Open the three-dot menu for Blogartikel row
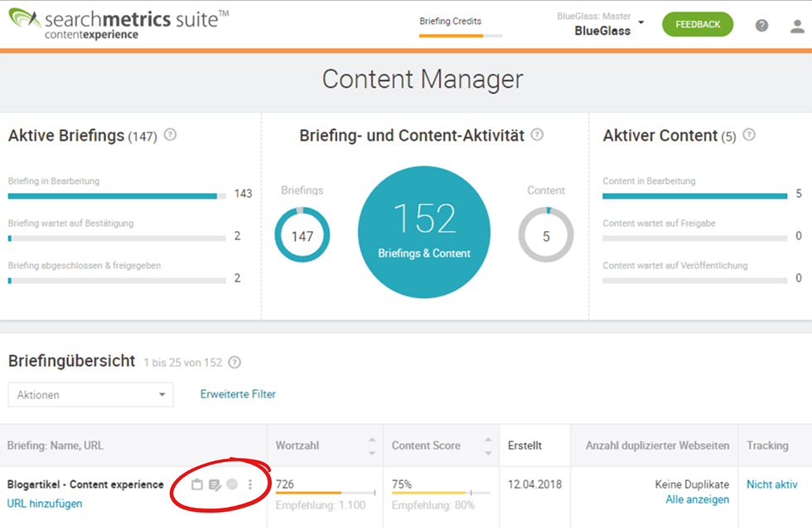The width and height of the screenshot is (812, 530). 250,484
